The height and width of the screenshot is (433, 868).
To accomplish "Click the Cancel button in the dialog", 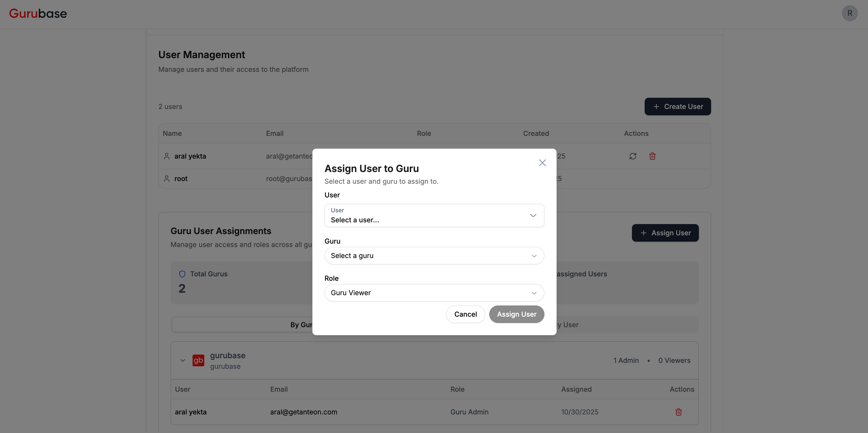I will point(465,314).
